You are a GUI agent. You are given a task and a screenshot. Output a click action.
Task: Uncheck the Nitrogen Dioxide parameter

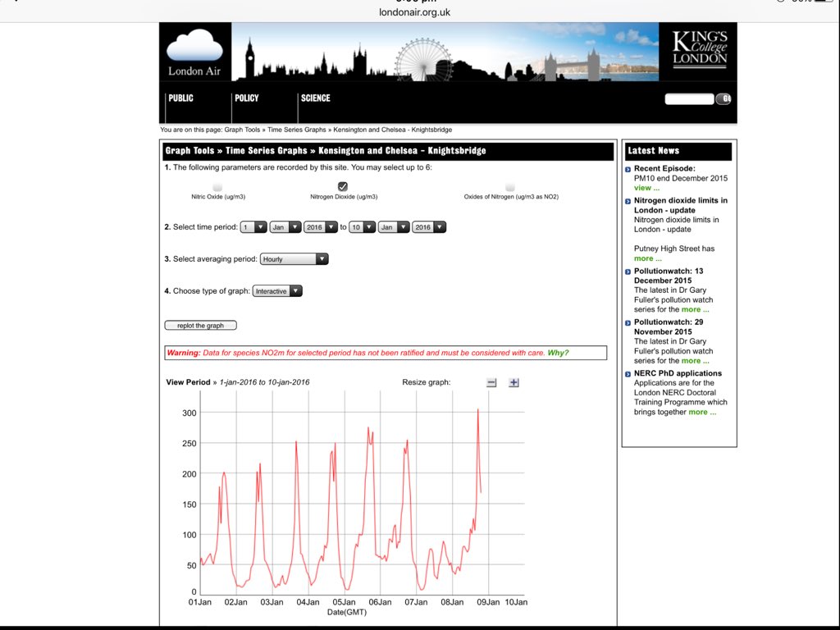coord(342,186)
